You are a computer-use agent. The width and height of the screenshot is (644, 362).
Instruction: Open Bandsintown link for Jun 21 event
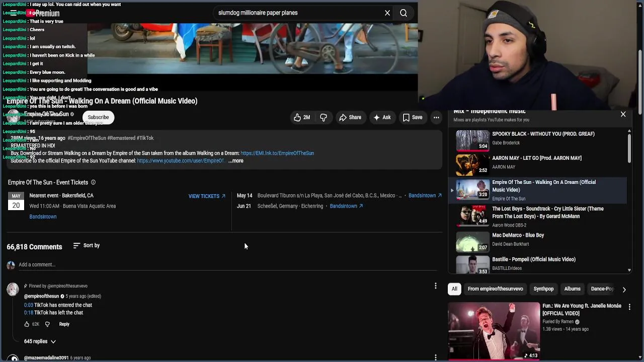(346, 206)
